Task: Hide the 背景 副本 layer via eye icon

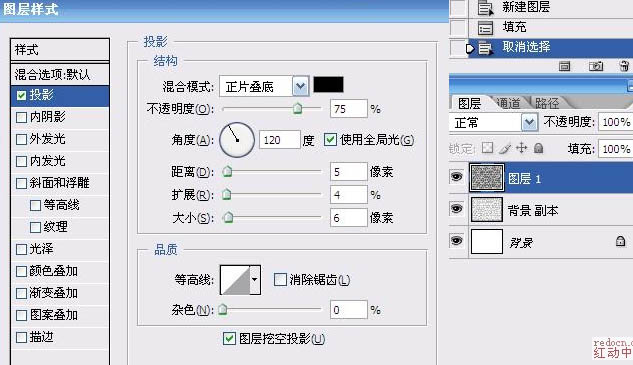Action: pyautogui.click(x=457, y=208)
